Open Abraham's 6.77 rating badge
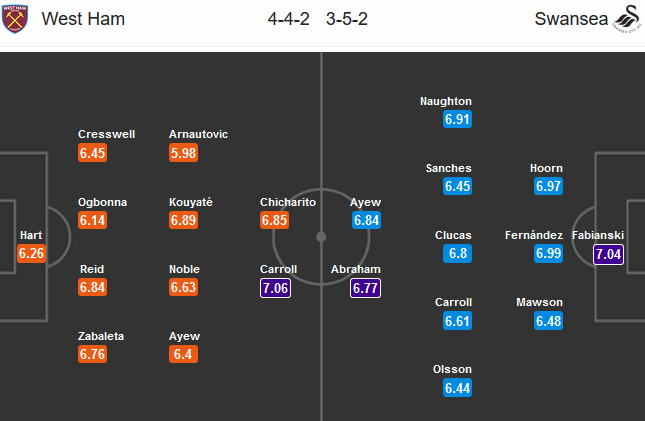The image size is (645, 421). click(x=365, y=288)
